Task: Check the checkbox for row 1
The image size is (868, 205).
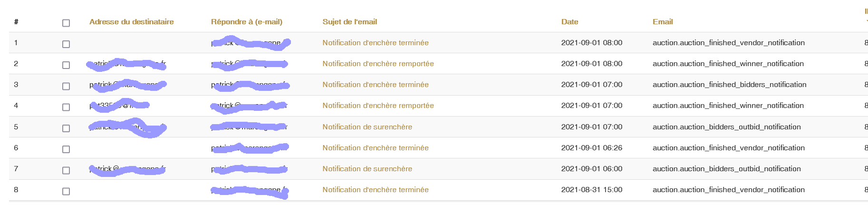Action: point(66,44)
